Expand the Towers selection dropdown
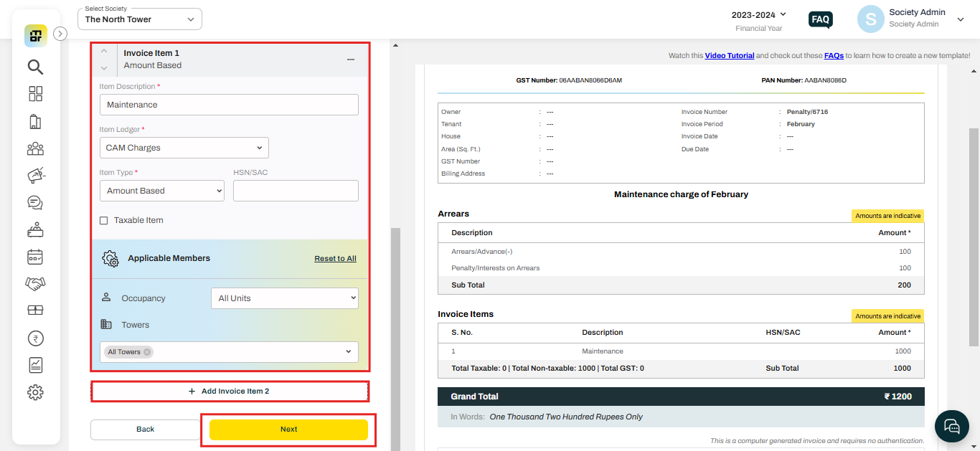 pos(347,351)
